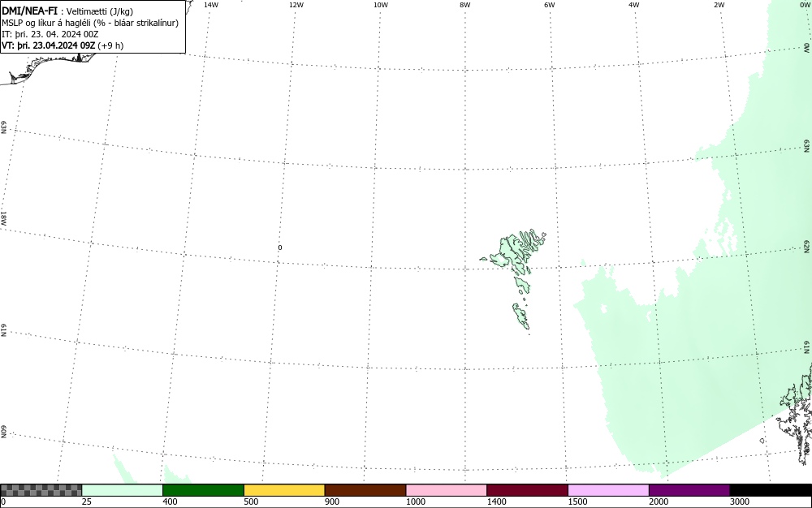
Task: Click the "Veltimætti (J/kg)" label
Action: tap(99, 11)
